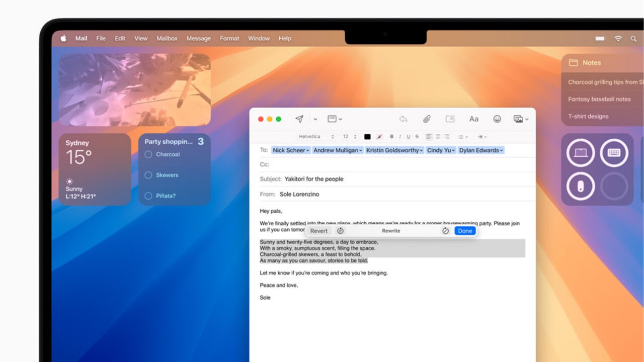
Task: Open the photo widget thumbnail
Action: [135, 89]
